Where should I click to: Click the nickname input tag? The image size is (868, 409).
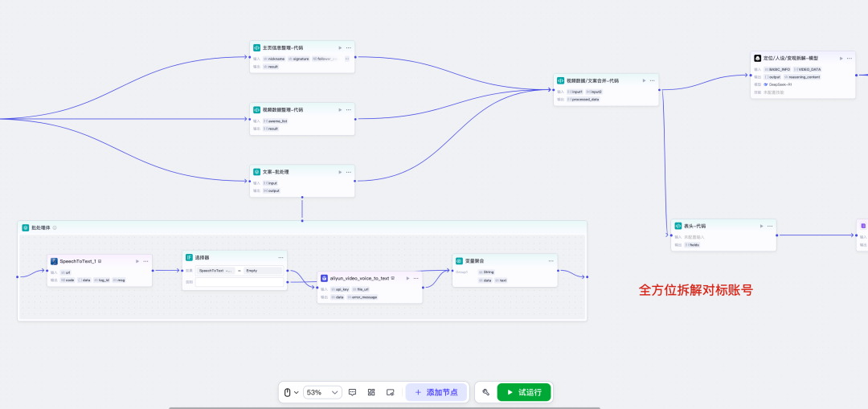(x=273, y=59)
